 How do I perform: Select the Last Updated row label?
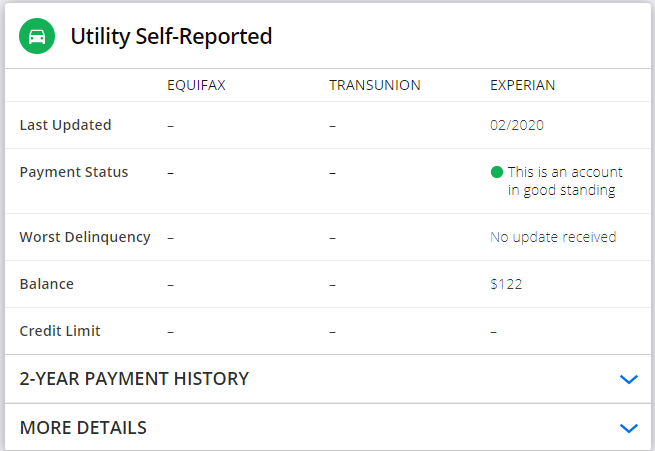click(66, 125)
